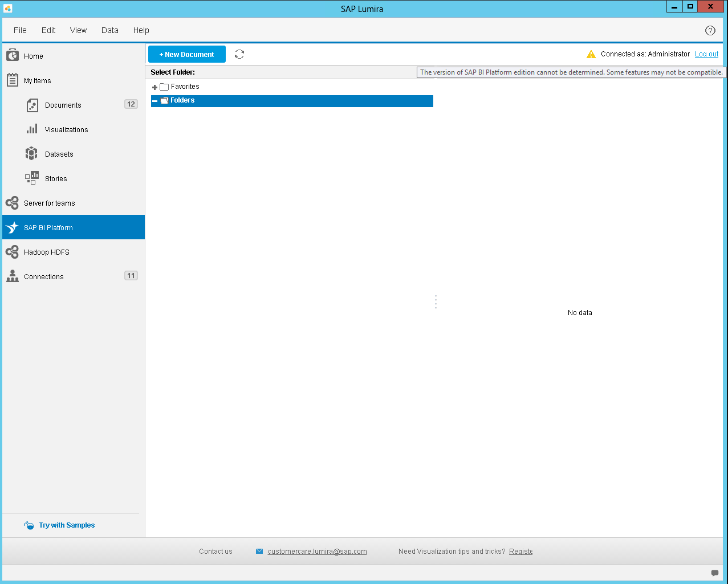Click the email envelope icon
Image resolution: width=728 pixels, height=584 pixels.
(x=259, y=552)
